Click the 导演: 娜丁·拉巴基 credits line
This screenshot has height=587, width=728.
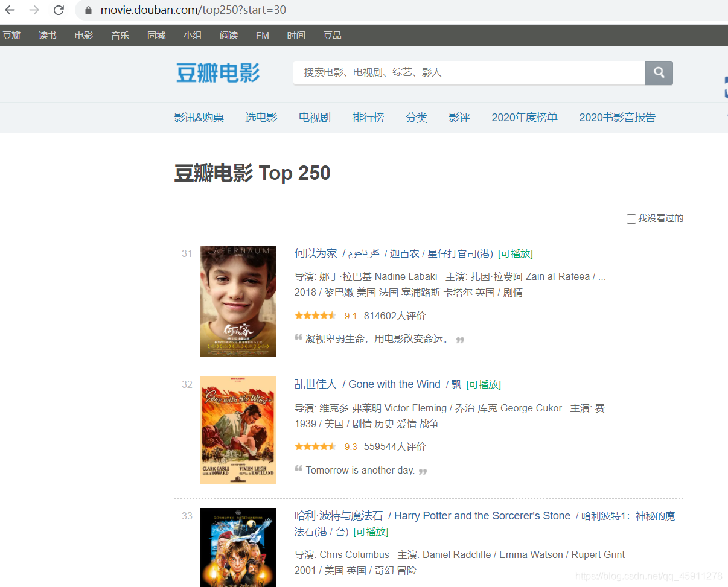pos(450,277)
